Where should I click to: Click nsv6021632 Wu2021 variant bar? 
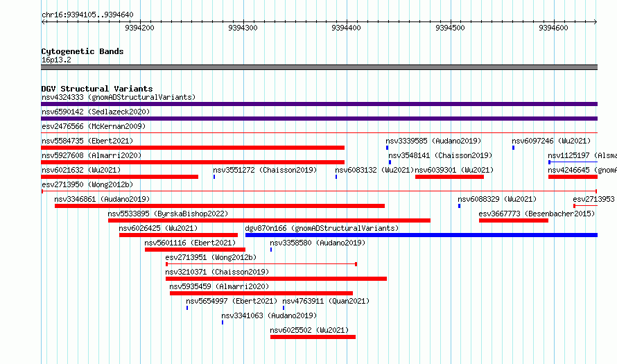coord(120,177)
